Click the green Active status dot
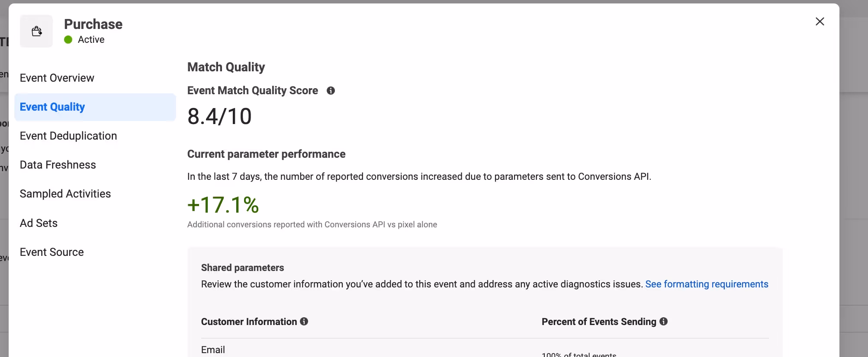Image resolution: width=868 pixels, height=357 pixels. 68,40
